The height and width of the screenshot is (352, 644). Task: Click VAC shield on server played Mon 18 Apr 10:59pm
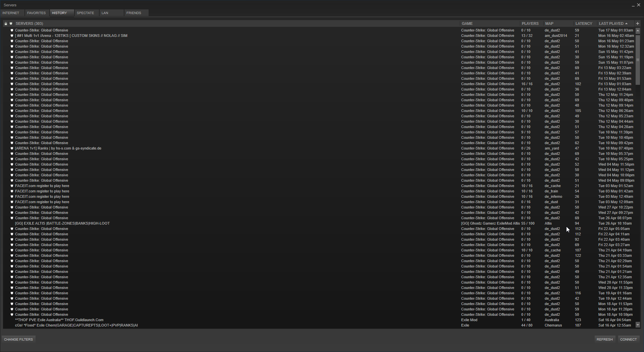coord(12,314)
